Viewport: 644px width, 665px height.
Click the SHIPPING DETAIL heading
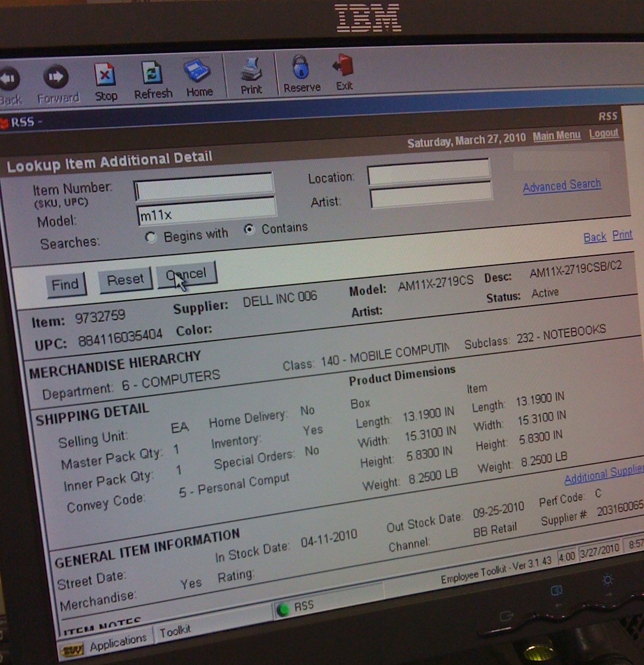(x=92, y=414)
